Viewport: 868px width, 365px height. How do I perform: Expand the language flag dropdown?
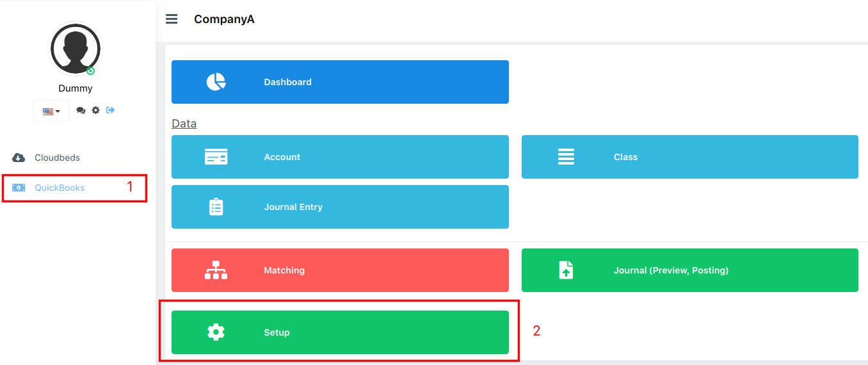click(x=52, y=111)
